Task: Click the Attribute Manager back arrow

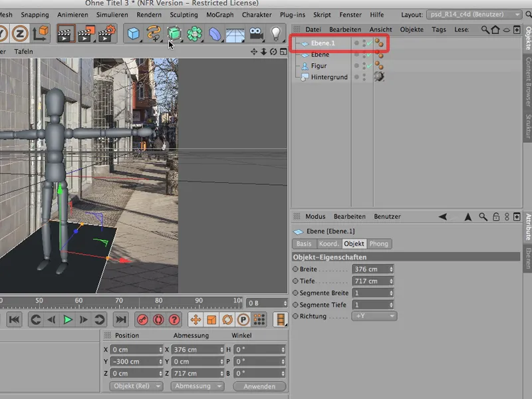Action: point(443,217)
